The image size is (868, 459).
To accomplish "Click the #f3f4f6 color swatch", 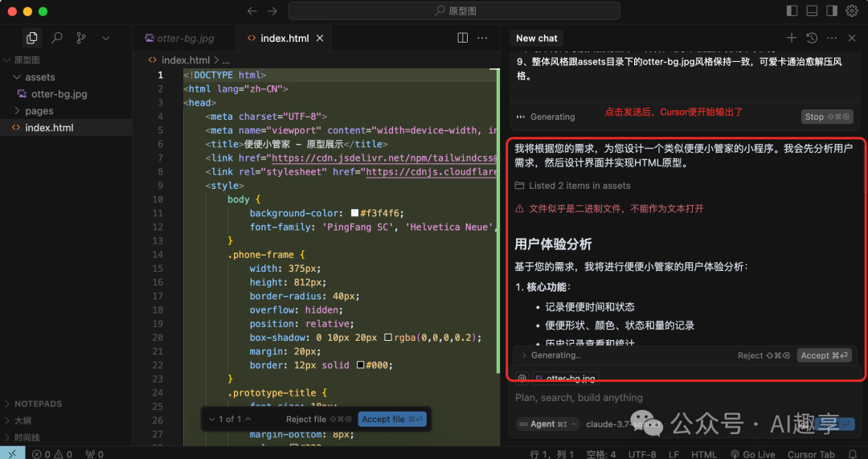I will click(355, 213).
